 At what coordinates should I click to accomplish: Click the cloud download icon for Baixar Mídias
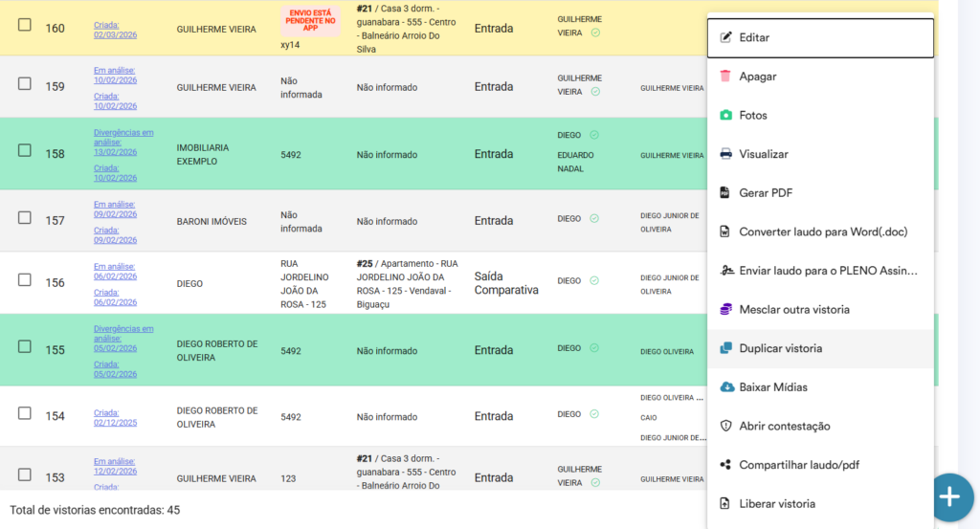(726, 387)
